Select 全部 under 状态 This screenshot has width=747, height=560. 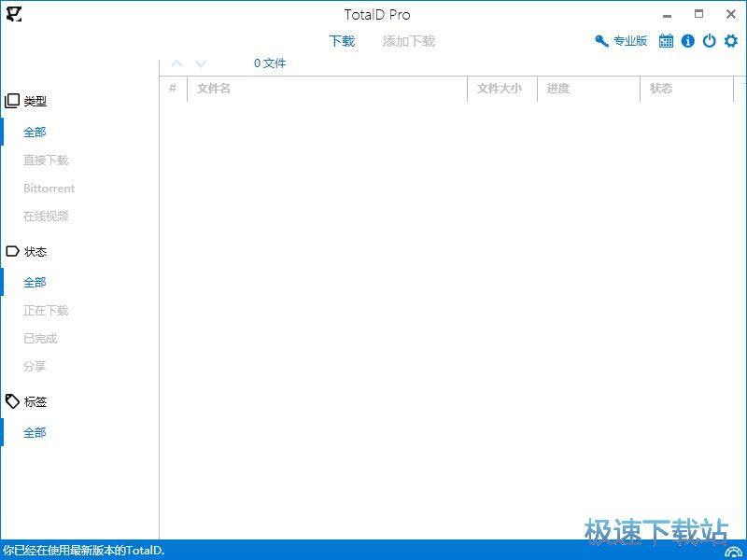[x=35, y=283]
